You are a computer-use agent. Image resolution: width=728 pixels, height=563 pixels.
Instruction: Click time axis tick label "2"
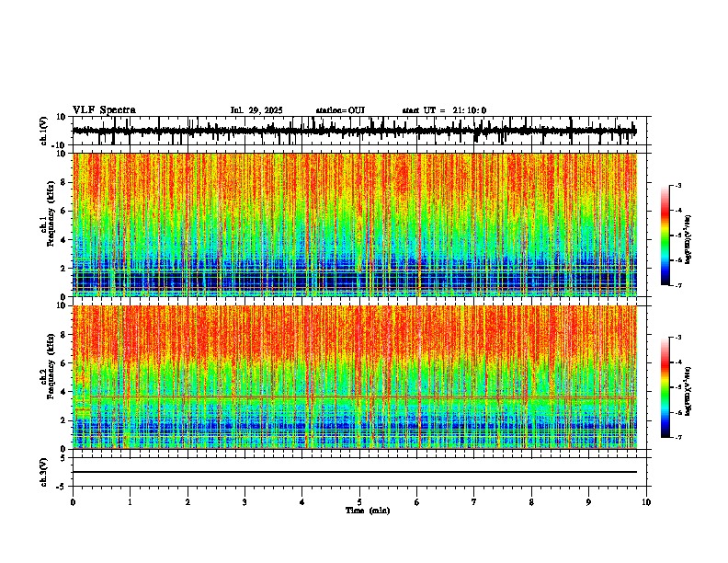188,502
